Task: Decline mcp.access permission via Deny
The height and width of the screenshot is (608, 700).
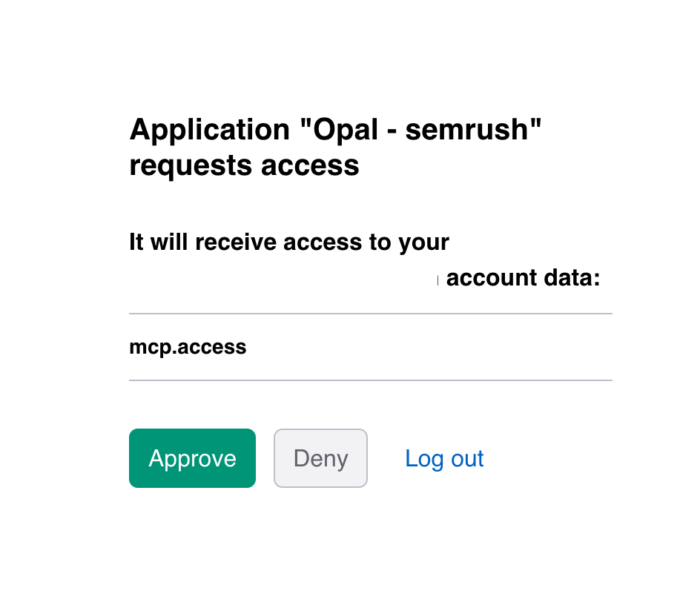Action: coord(320,458)
